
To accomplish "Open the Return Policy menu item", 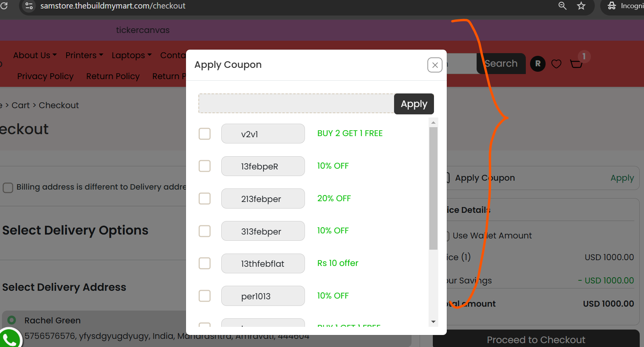I will click(x=113, y=76).
